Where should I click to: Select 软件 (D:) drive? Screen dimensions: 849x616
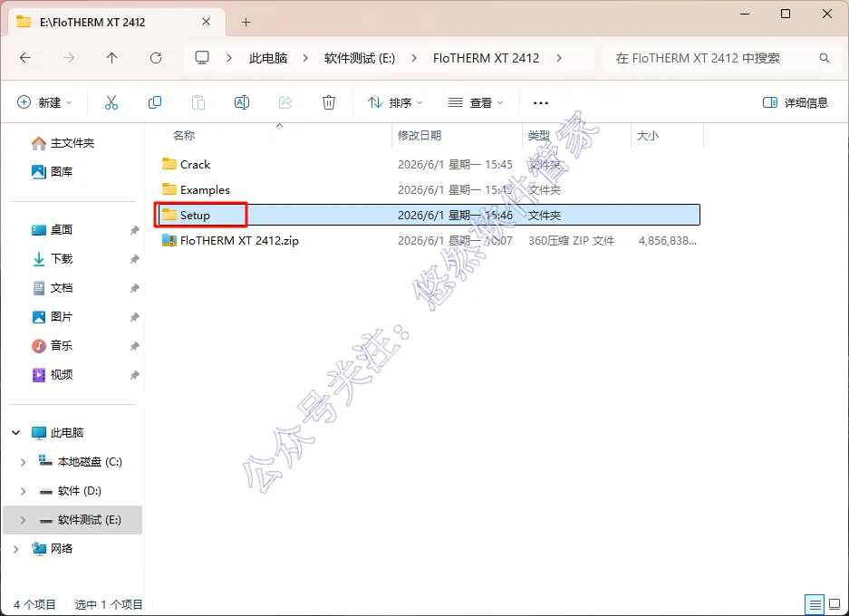point(71,491)
